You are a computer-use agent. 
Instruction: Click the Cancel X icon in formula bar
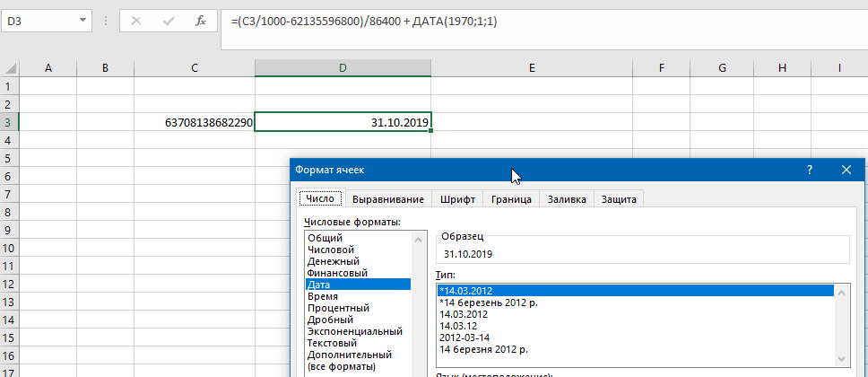[137, 21]
